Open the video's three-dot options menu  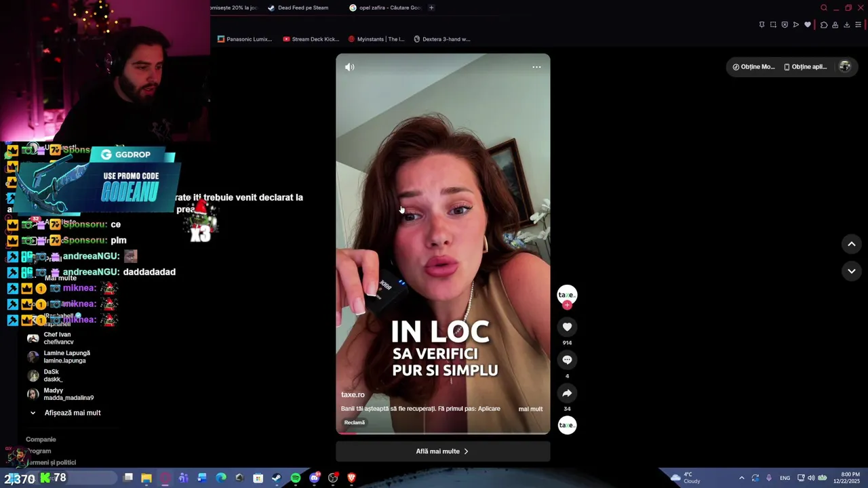[536, 67]
